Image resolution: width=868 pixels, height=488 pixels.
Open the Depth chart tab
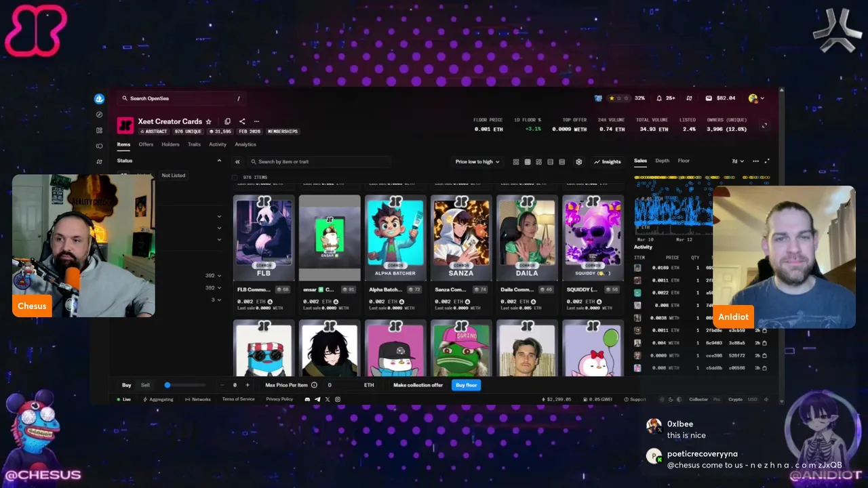[662, 161]
